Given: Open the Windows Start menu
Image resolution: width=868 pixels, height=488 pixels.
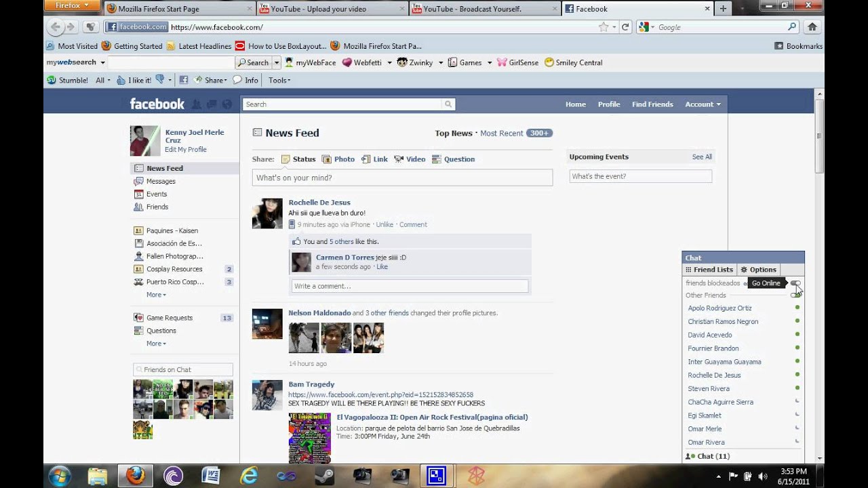Looking at the screenshot, I should tap(60, 476).
